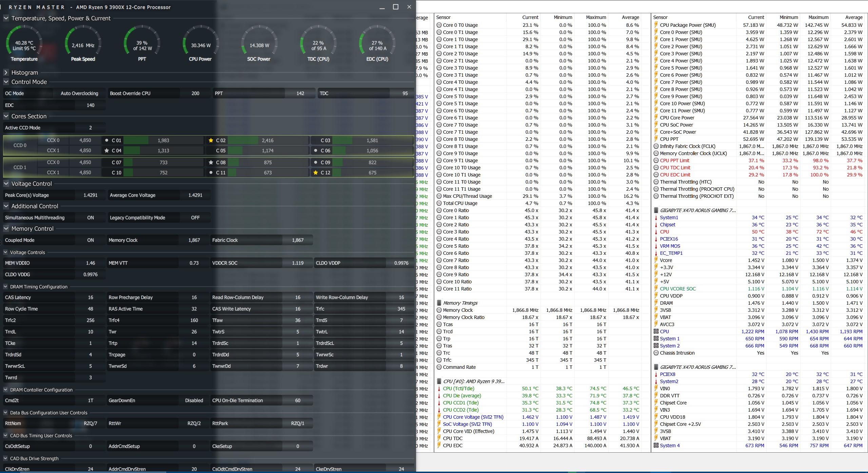Click the fan icon beside System 1
This screenshot has width=868, height=473.
(x=656, y=339)
